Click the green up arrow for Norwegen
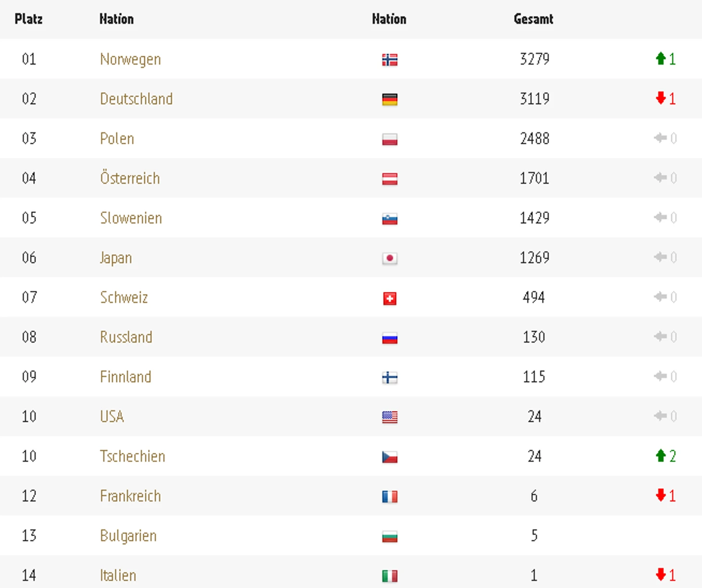Image resolution: width=702 pixels, height=588 pixels. pos(661,59)
